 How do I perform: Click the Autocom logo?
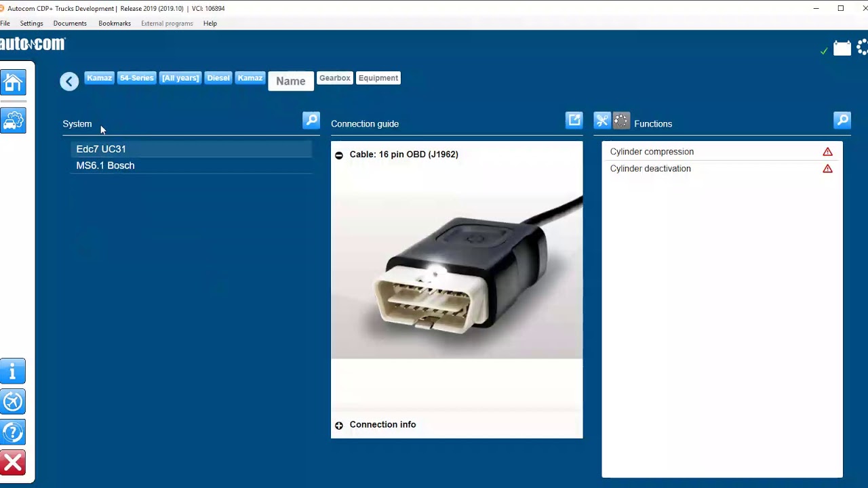33,44
